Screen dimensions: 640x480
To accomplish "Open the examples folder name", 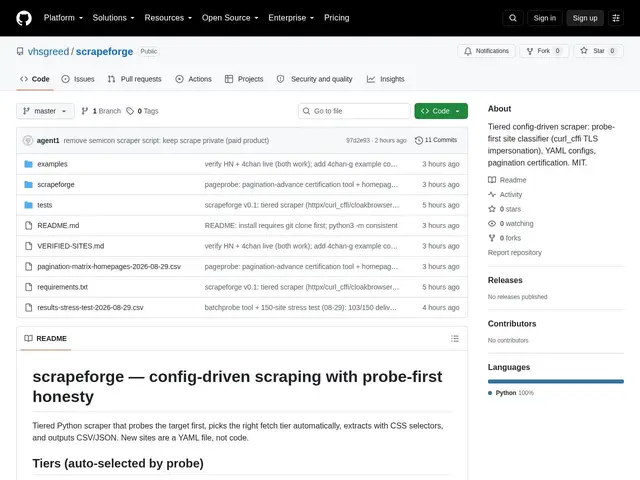I will 52,164.
